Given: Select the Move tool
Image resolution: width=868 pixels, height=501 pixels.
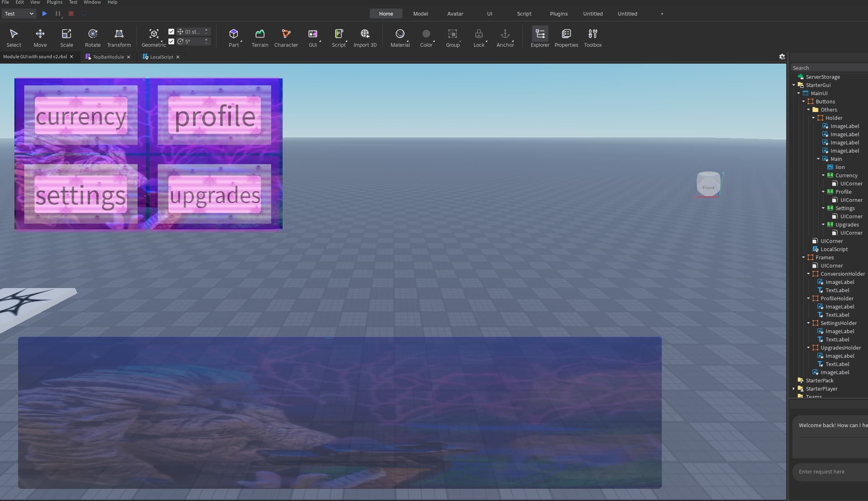Looking at the screenshot, I should pos(40,37).
